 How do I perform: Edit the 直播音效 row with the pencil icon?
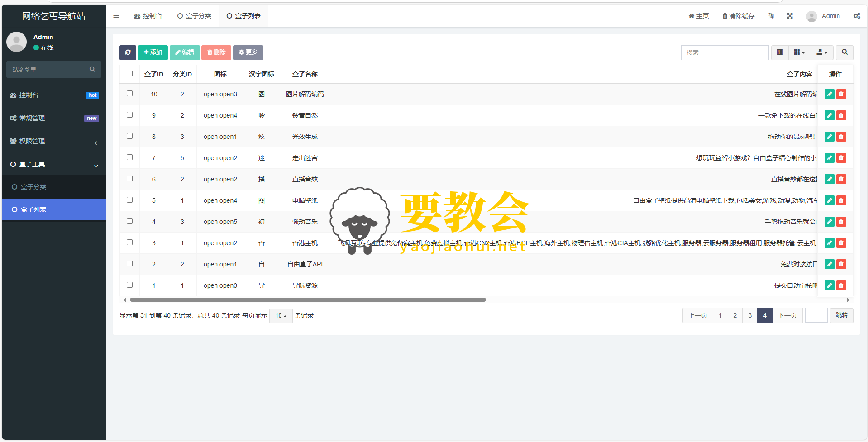pos(830,179)
